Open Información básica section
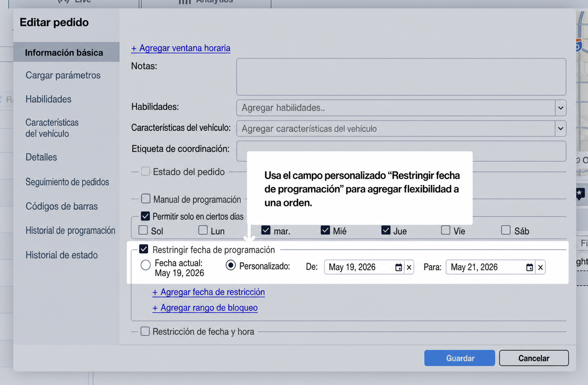The image size is (588, 385). click(66, 52)
